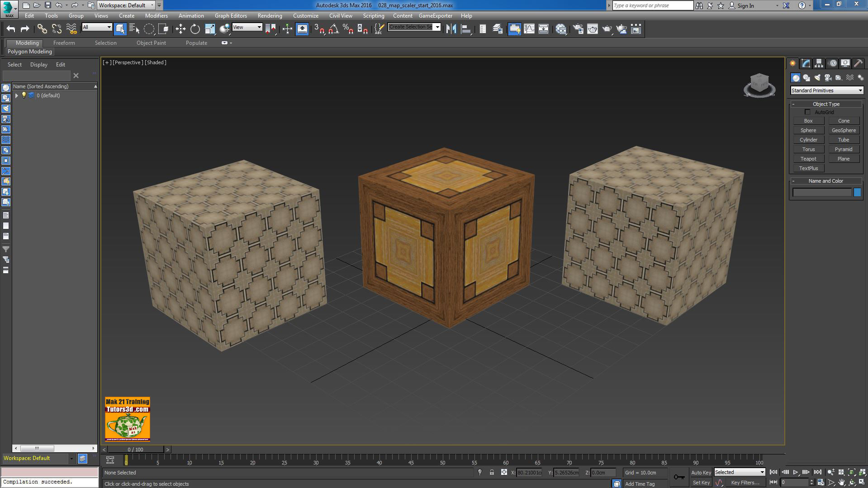Toggle Angle Snap
Image resolution: width=868 pixels, height=488 pixels.
333,29
